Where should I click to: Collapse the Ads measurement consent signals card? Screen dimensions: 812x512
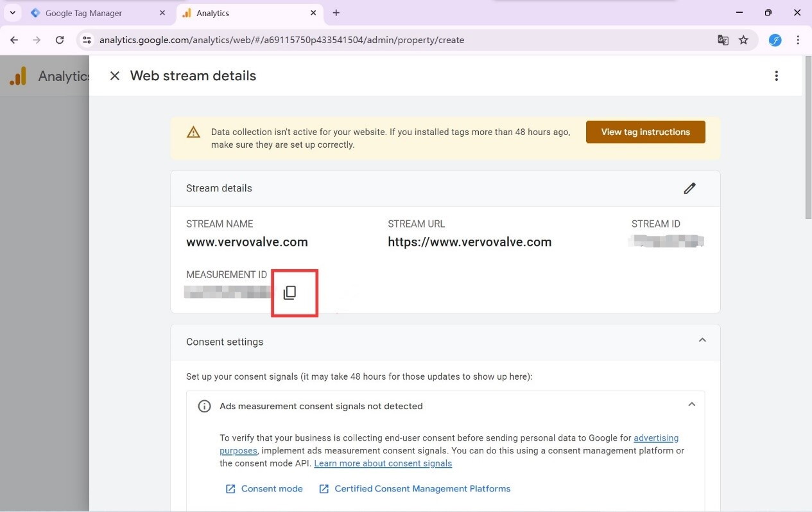691,405
